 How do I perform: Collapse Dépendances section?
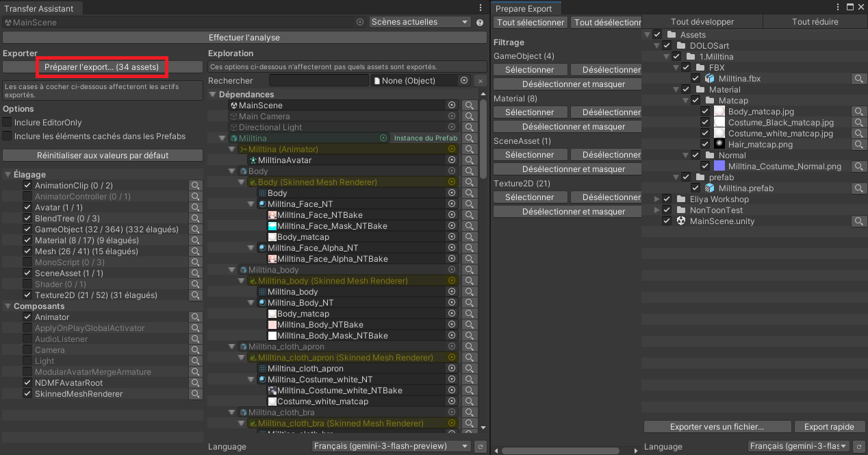tap(212, 95)
